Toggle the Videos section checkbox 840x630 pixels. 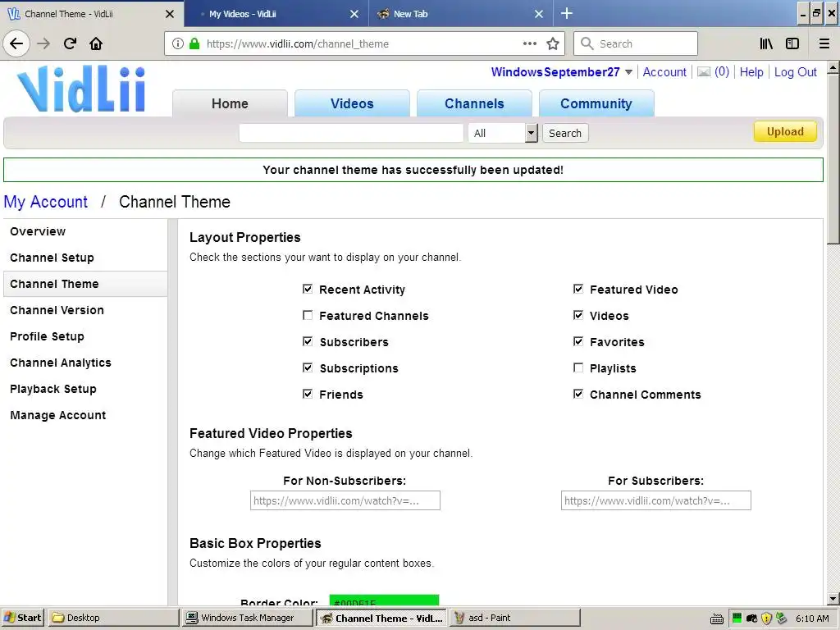pos(578,315)
